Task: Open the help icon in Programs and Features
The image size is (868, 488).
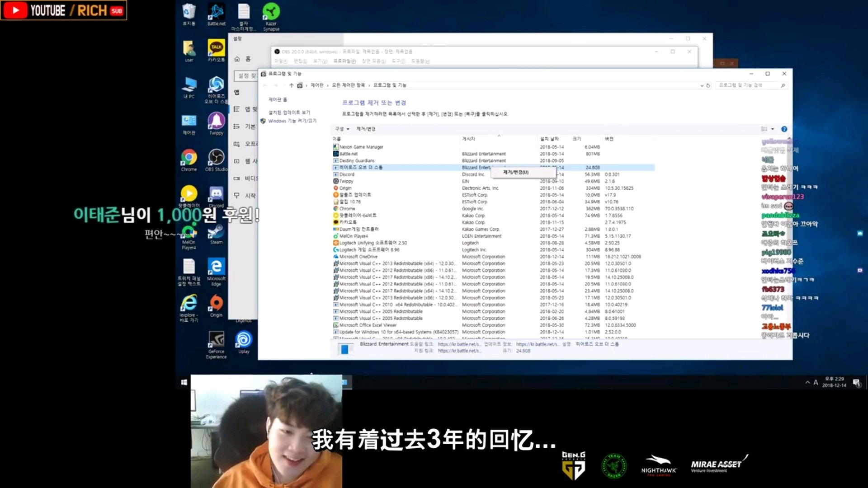Action: 784,129
